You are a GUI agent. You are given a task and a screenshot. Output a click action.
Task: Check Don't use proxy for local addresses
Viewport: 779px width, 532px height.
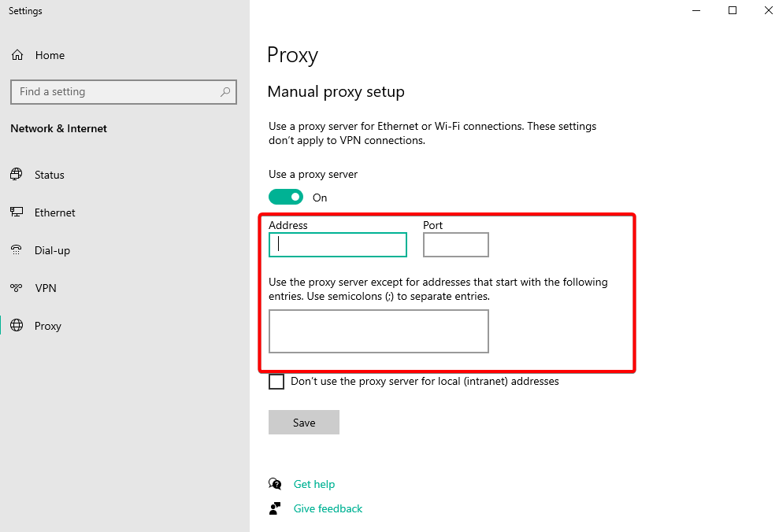click(x=276, y=382)
